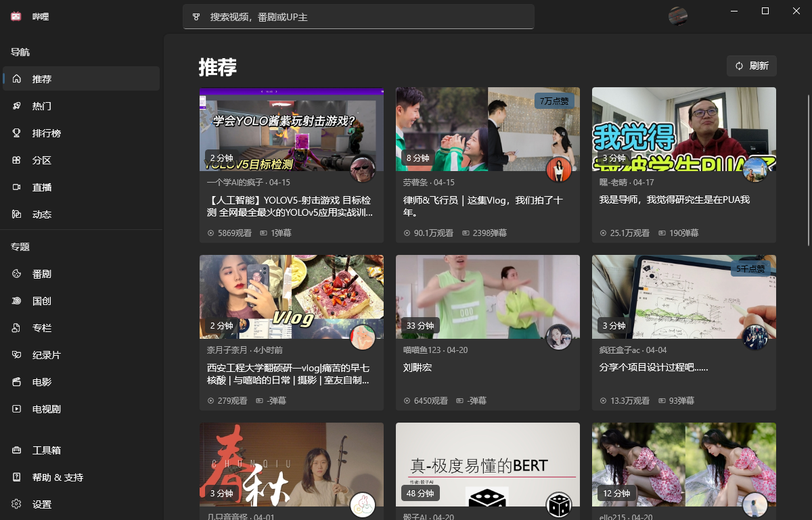Click the gear icon beside 设置
The height and width of the screenshot is (520, 812).
pos(17,504)
